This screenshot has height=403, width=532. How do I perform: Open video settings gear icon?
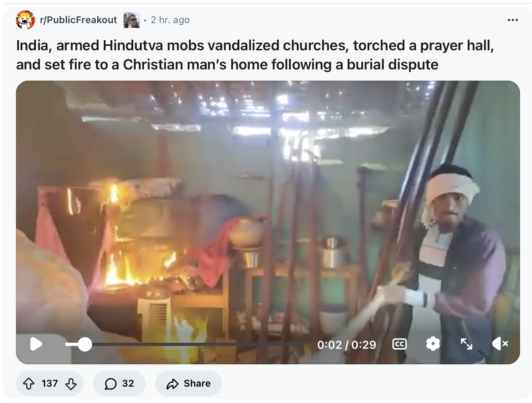click(x=433, y=344)
